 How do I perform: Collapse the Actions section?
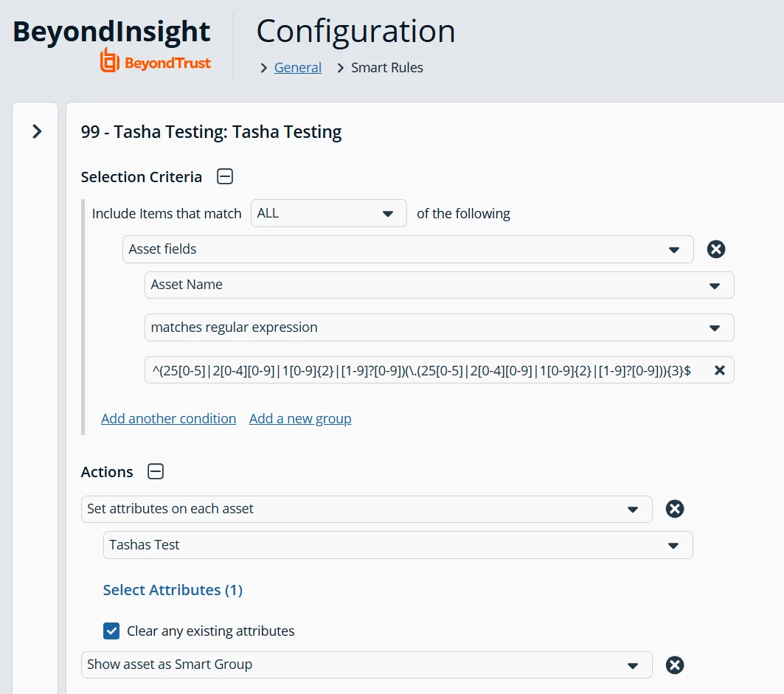(156, 472)
